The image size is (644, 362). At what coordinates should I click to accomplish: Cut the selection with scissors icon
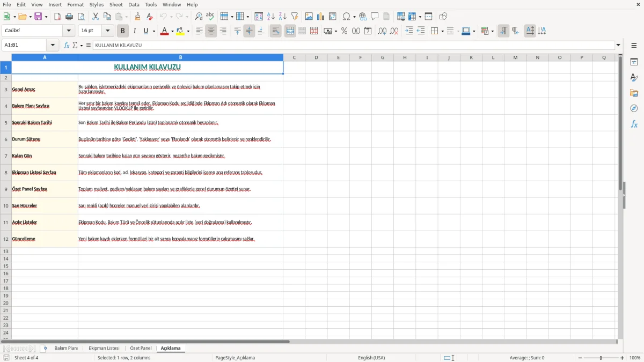[x=96, y=17]
